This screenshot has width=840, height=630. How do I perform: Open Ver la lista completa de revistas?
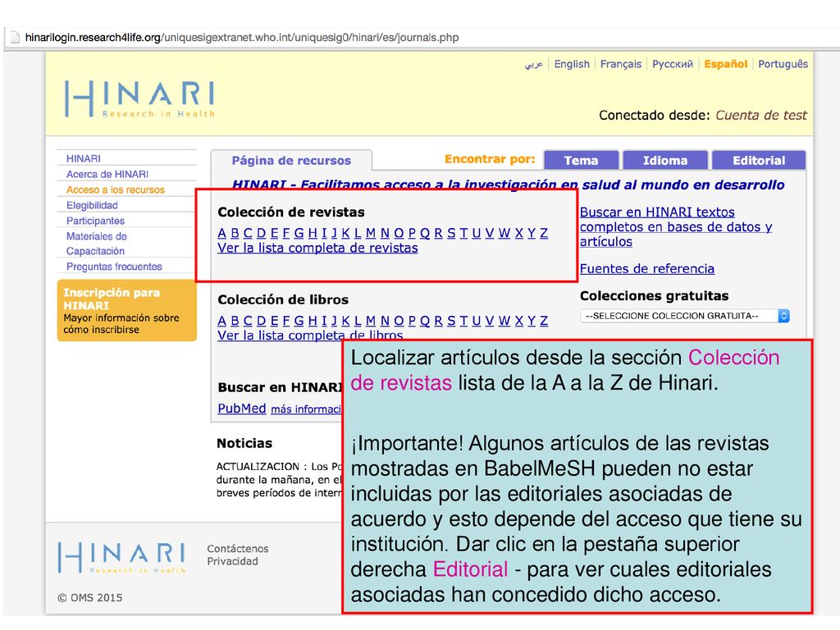(317, 248)
